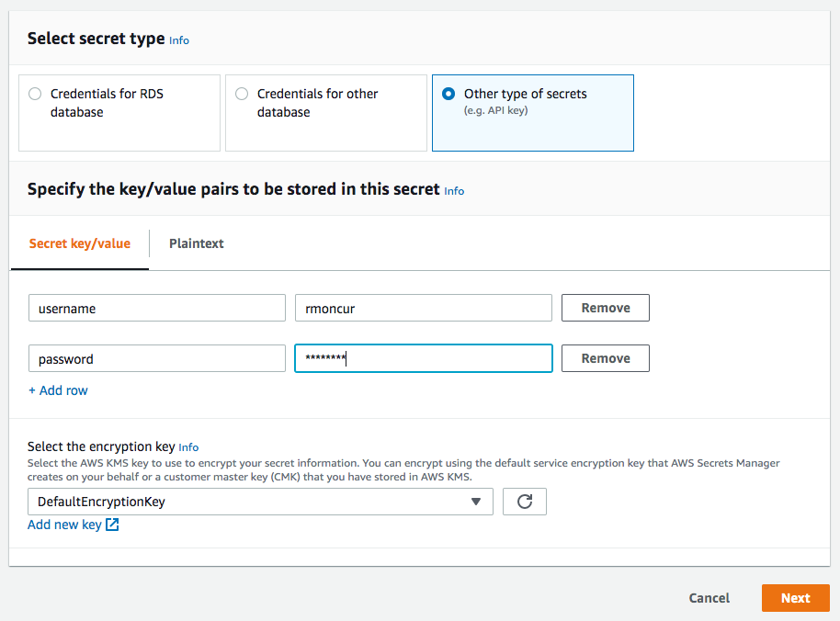Click the Cancel button
Image resolution: width=840 pixels, height=621 pixels.
709,598
